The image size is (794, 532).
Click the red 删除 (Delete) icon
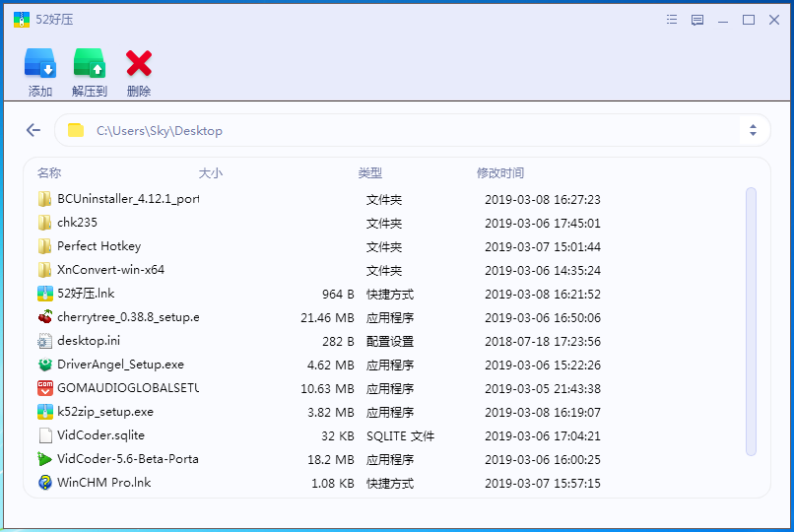[139, 63]
